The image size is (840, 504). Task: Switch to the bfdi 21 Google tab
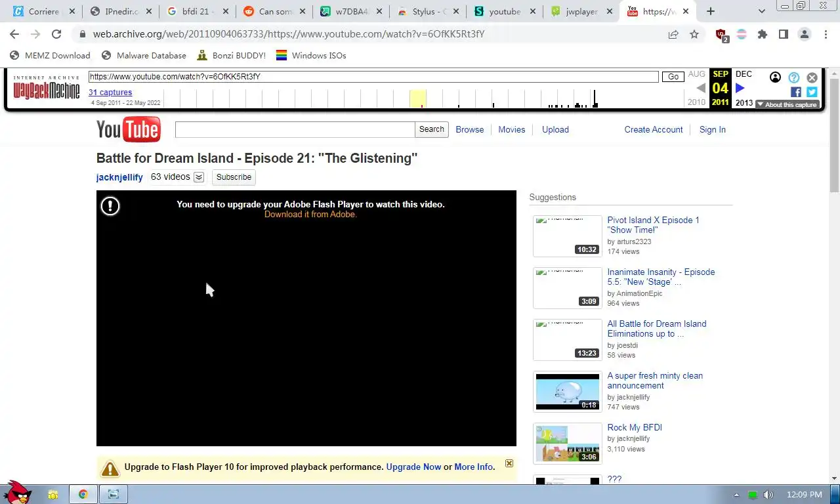[x=198, y=11]
